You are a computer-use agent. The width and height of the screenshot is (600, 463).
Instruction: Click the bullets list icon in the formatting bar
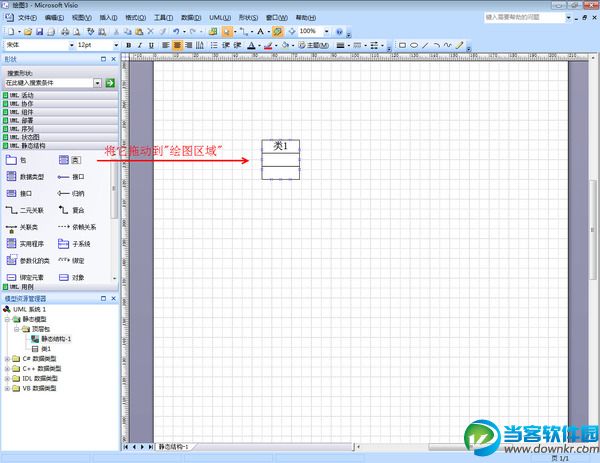coord(214,45)
